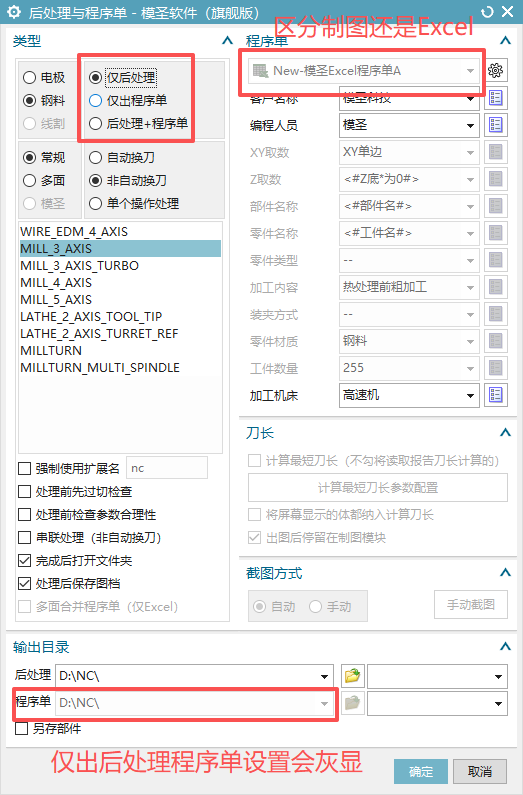The width and height of the screenshot is (523, 795).
Task: Open 后处理 path dropdown D:\NC\
Action: tap(195, 676)
